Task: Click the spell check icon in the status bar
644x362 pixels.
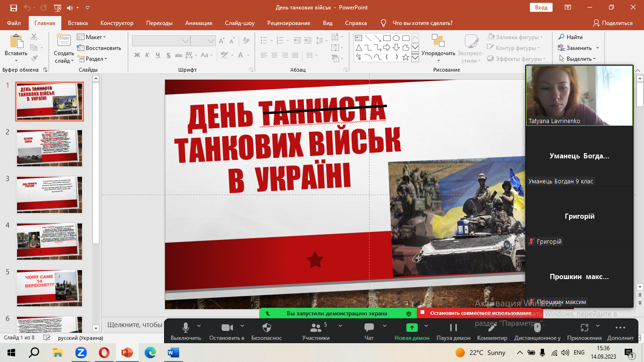Action: click(47, 337)
